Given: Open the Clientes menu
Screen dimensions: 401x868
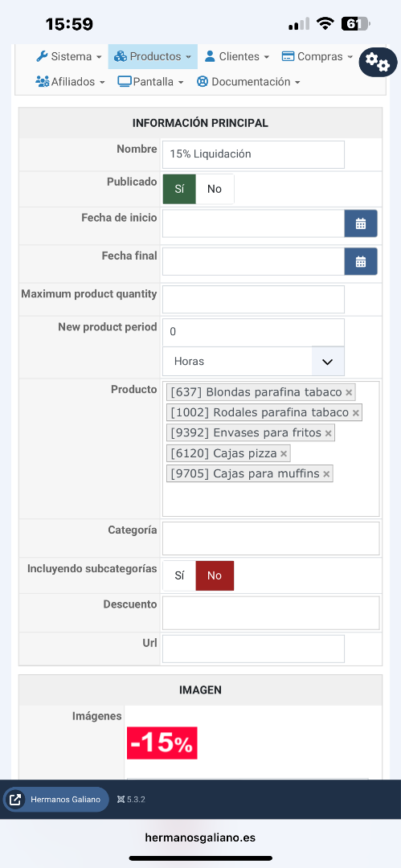Looking at the screenshot, I should click(x=237, y=56).
